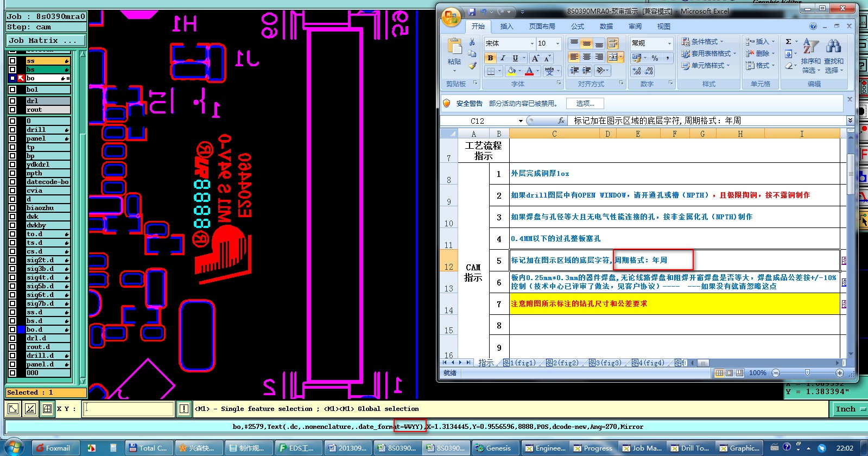The width and height of the screenshot is (868, 456).
Task: Switch to the 插入 ribbon tab
Action: 506,26
